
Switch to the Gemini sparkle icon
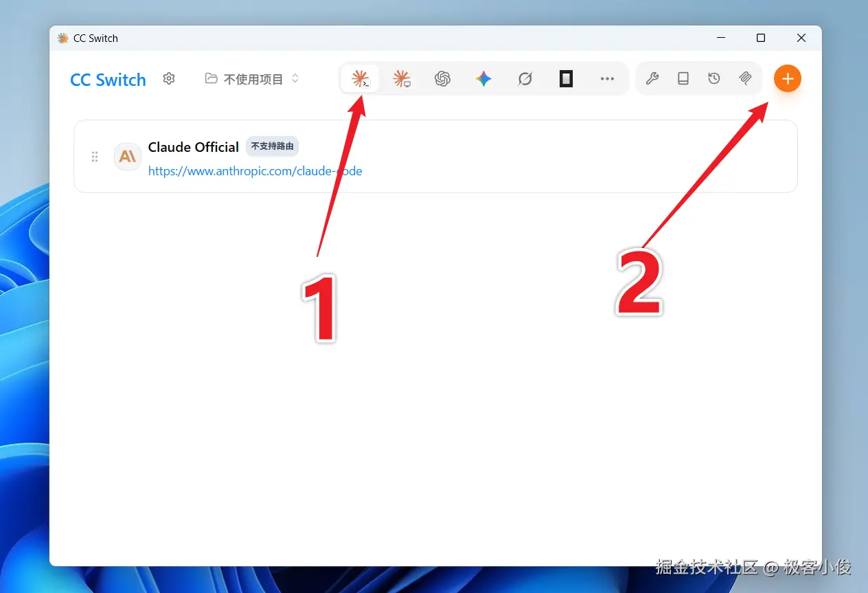[x=483, y=79]
